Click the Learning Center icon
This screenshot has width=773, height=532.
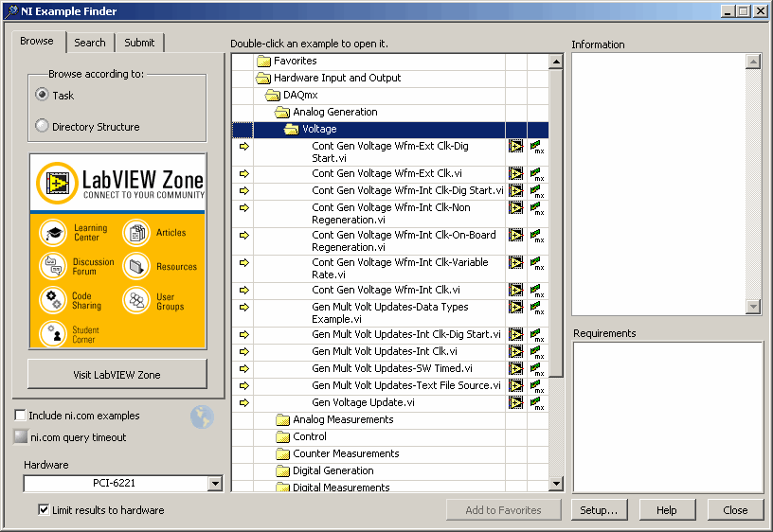pyautogui.click(x=53, y=233)
